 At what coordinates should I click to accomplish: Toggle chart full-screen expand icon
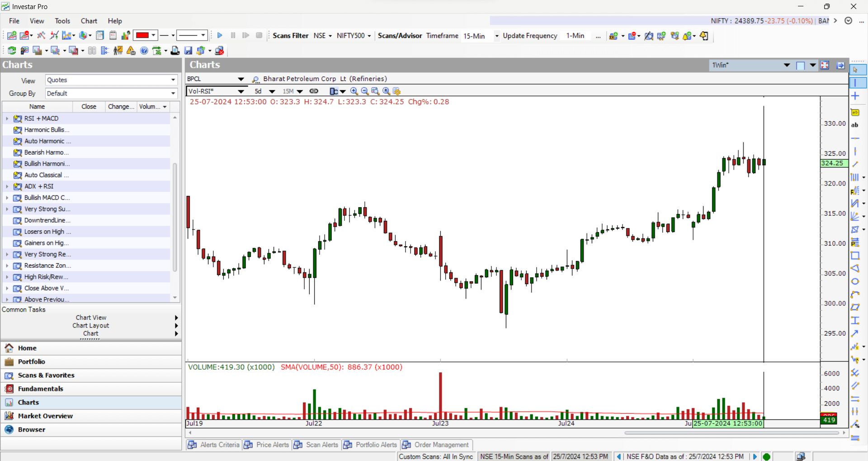[825, 65]
